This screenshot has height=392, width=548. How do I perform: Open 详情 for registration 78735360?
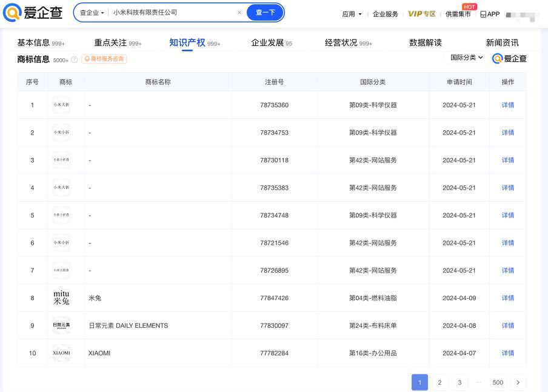click(x=508, y=105)
